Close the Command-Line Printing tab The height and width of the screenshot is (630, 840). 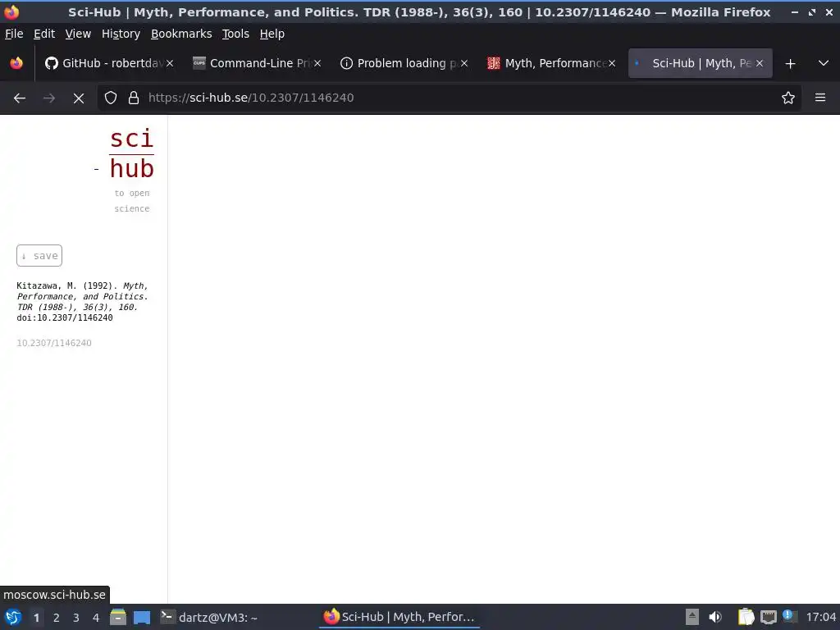317,63
